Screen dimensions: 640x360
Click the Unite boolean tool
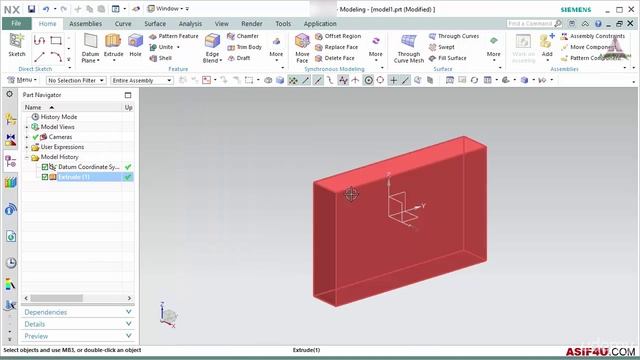(161, 47)
